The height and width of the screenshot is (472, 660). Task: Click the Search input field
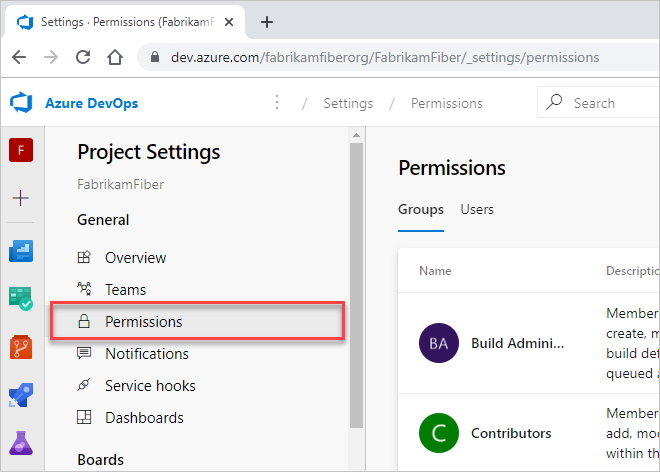pos(598,102)
